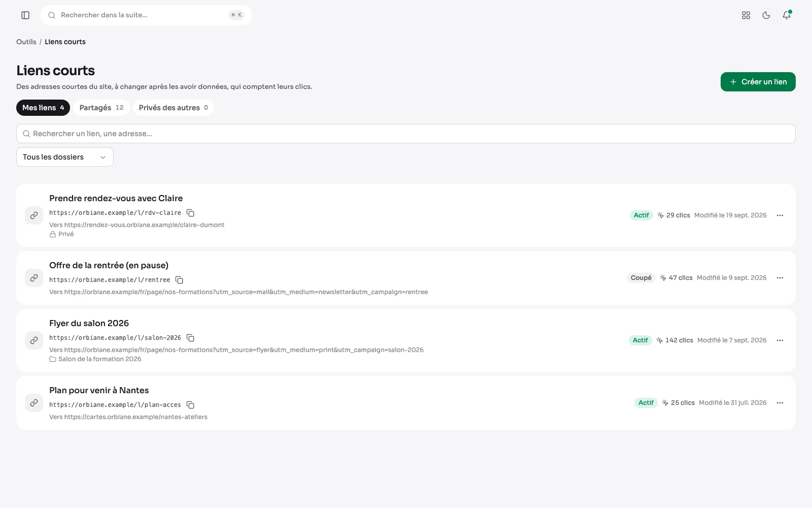Open the apps grid icon
Viewport: 812px width, 508px height.
[746, 15]
